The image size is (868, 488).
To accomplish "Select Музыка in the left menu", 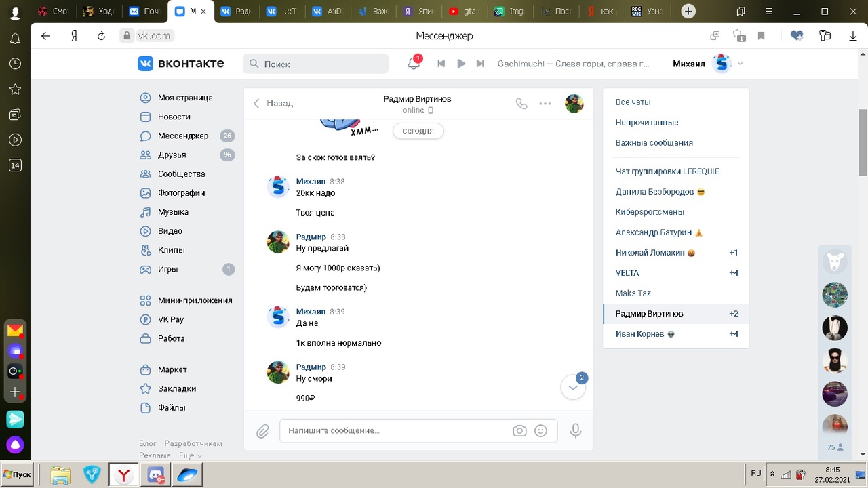I will point(173,212).
